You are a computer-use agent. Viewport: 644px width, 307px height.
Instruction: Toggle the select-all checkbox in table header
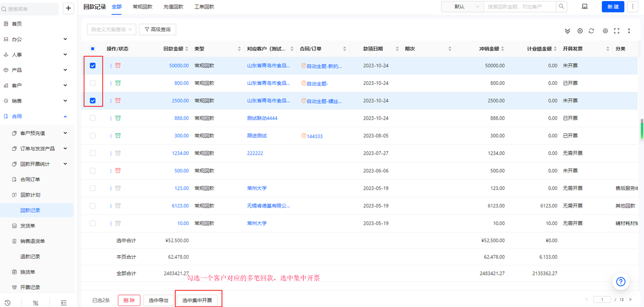(93, 49)
